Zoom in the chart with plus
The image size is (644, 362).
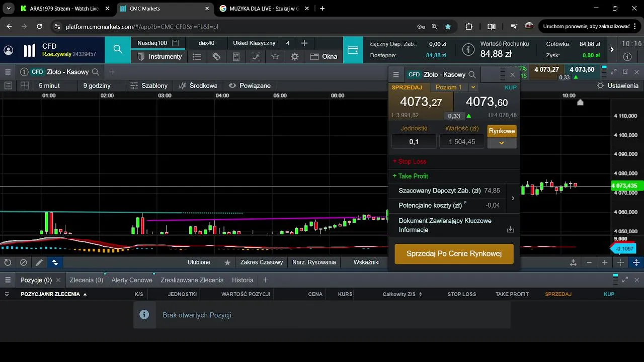(605, 262)
